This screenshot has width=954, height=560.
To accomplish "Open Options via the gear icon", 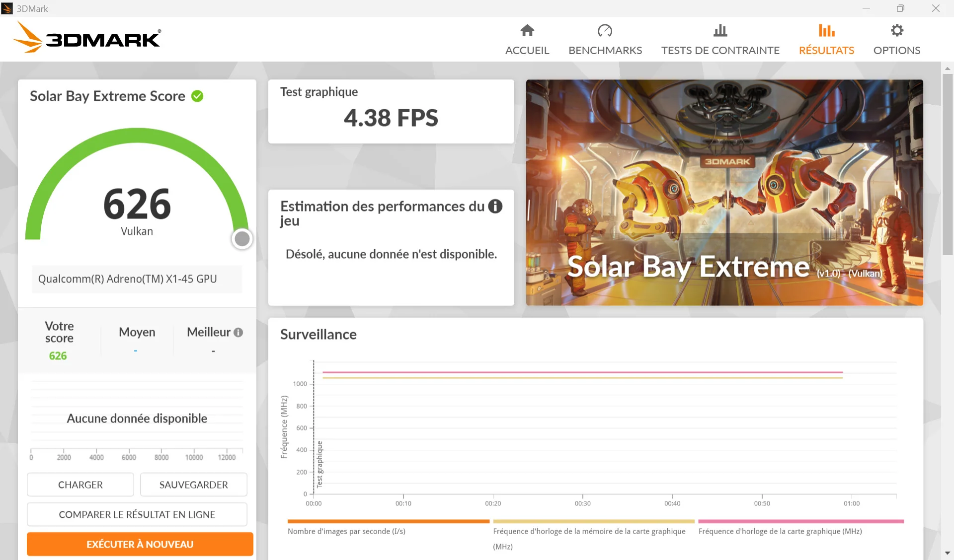I will pos(897,30).
